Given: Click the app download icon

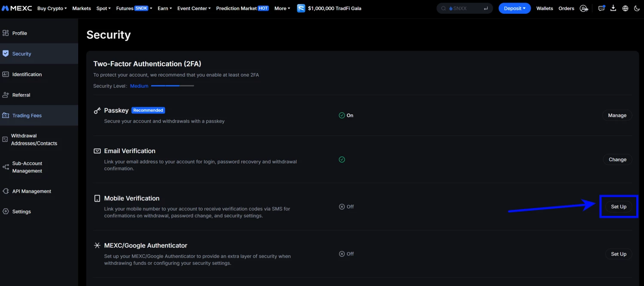Looking at the screenshot, I should [613, 8].
